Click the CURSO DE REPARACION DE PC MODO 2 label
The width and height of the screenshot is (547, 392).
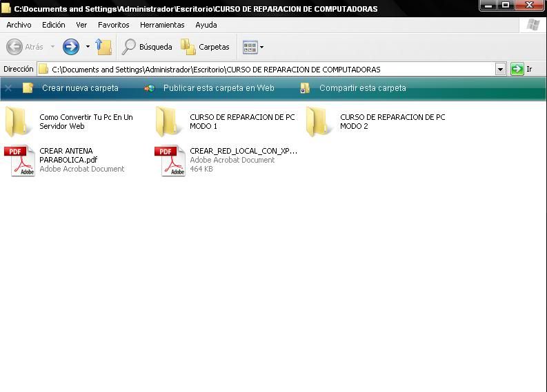392,122
